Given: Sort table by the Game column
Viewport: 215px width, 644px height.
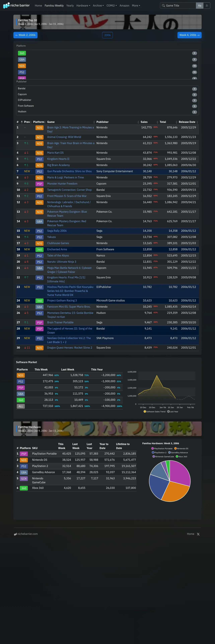Looking at the screenshot, I should click(x=71, y=122).
